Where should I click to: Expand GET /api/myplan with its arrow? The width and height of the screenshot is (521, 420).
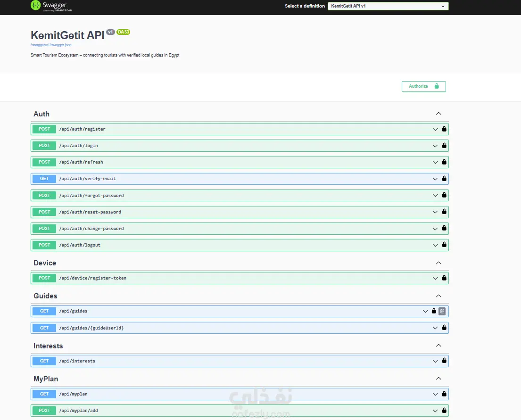click(x=435, y=394)
